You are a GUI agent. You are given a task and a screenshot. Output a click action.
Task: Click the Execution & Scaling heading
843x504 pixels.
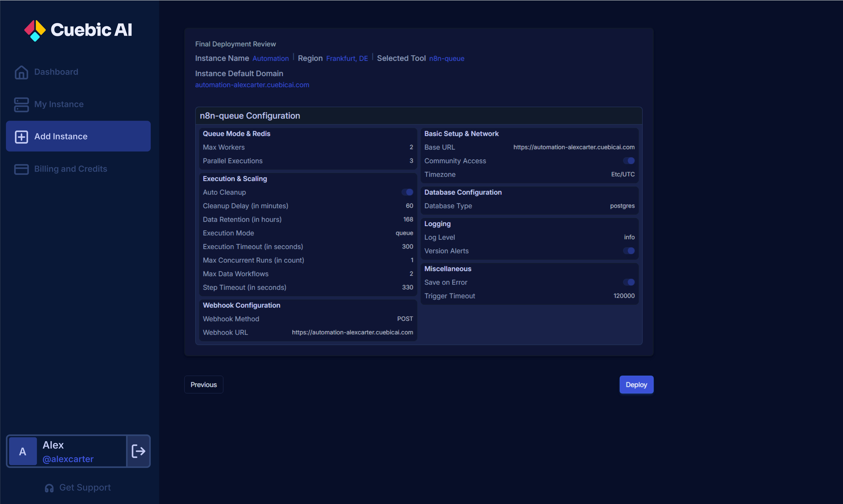(235, 179)
